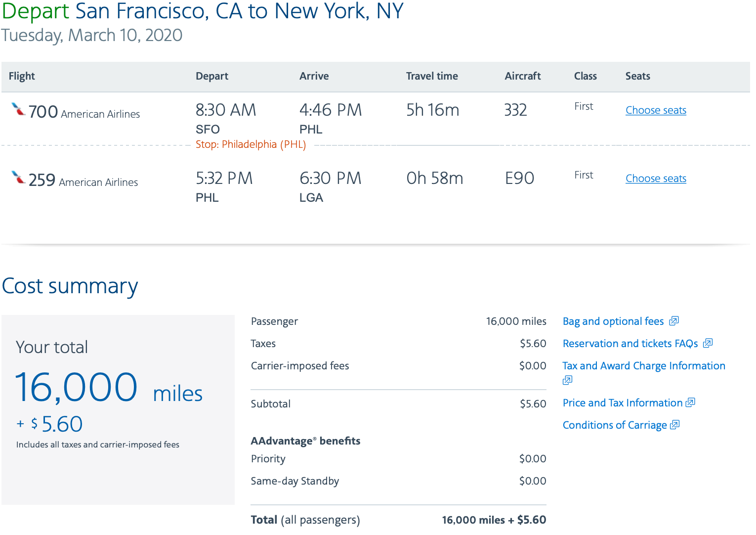Click the Flight column header
The width and height of the screenshot is (756, 535).
22,76
